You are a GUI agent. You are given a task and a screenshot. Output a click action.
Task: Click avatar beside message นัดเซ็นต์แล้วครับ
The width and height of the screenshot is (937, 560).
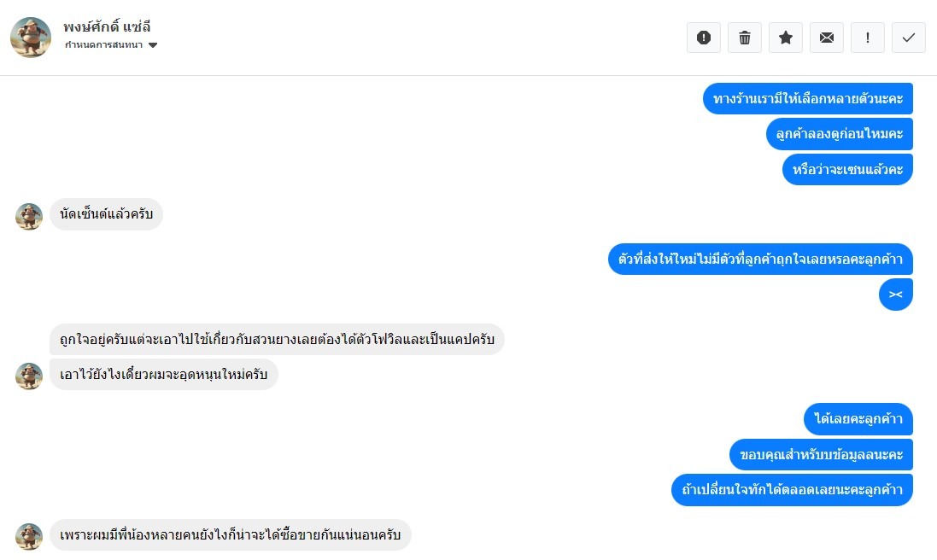point(29,217)
